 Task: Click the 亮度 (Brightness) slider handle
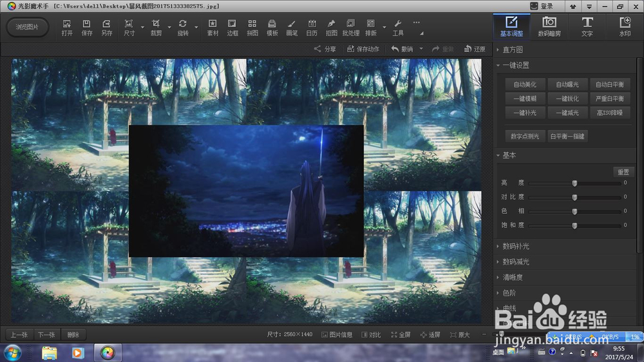click(574, 184)
